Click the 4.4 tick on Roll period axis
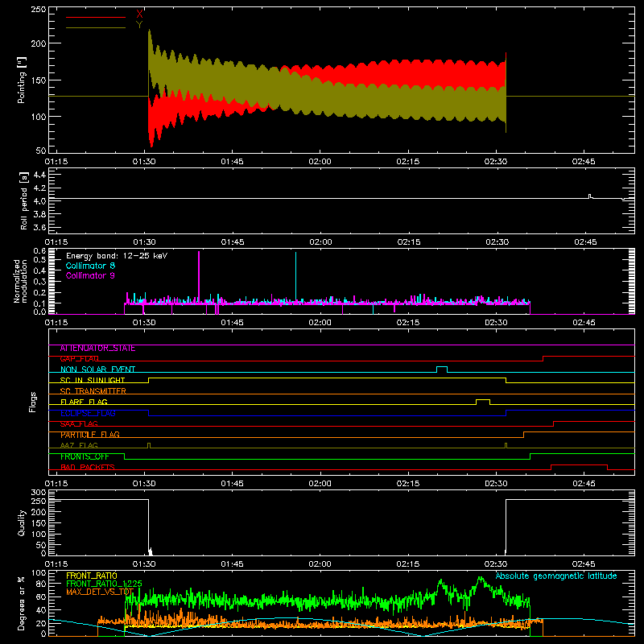The image size is (644, 644). click(x=39, y=175)
